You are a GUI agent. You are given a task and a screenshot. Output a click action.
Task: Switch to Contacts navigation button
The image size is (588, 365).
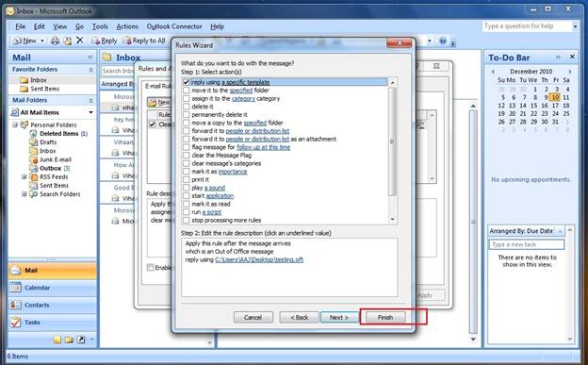coord(52,305)
